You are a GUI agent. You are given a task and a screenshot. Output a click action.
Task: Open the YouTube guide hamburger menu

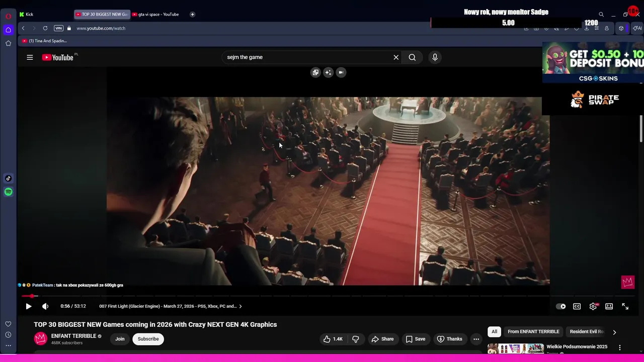coord(30,57)
